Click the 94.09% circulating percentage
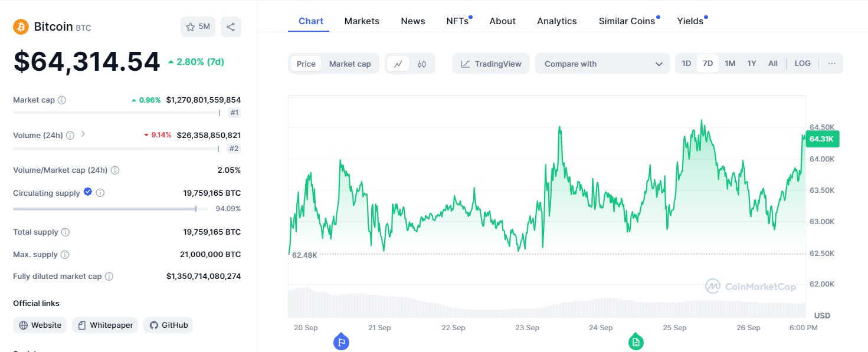This screenshot has width=868, height=352. 228,209
